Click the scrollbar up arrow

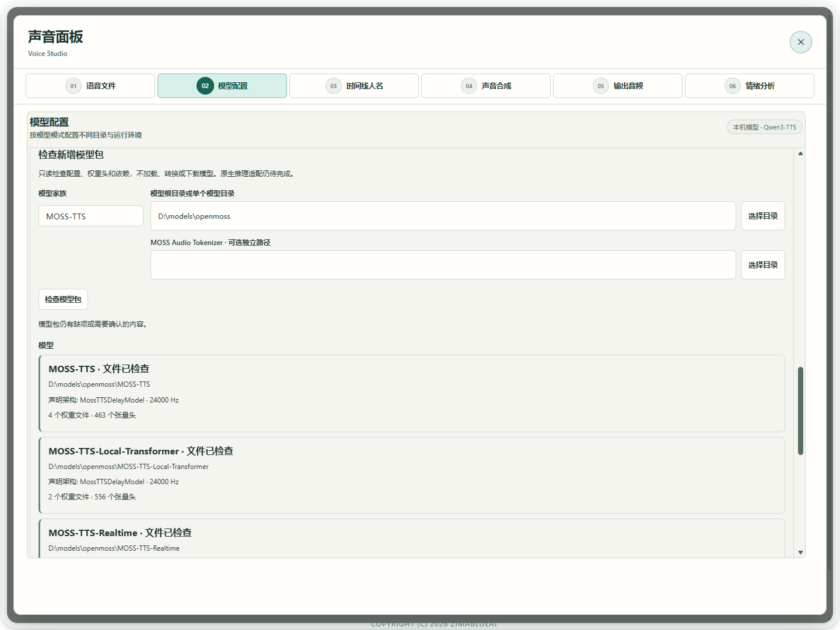point(800,153)
